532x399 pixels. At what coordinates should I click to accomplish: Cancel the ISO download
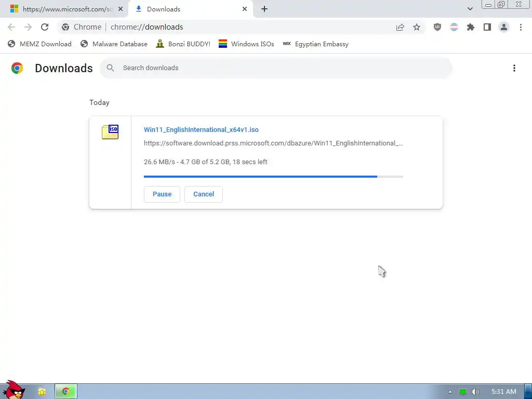[204, 194]
